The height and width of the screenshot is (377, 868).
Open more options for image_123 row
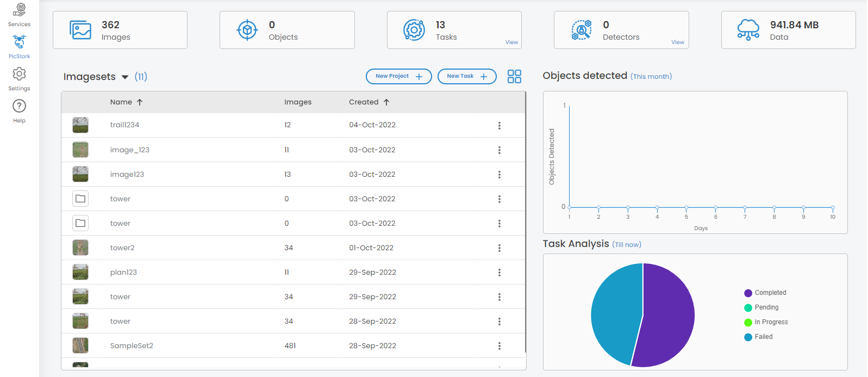(499, 150)
